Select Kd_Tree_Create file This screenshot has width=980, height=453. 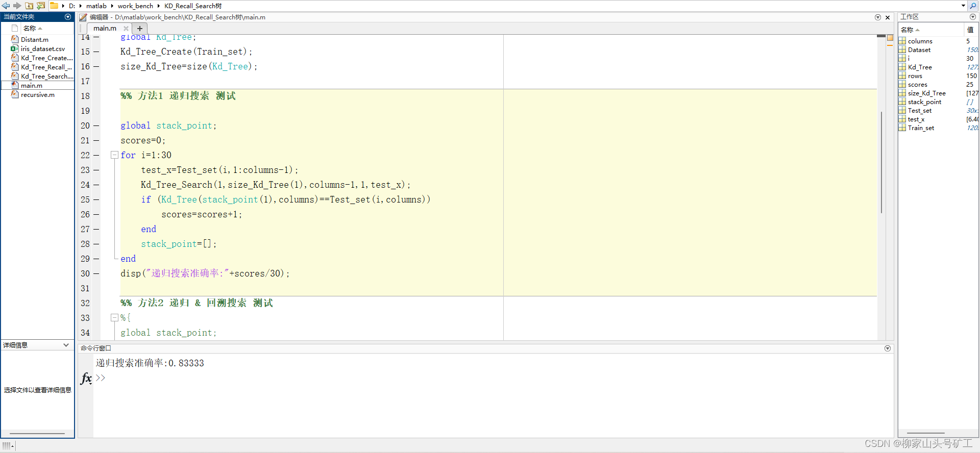46,58
